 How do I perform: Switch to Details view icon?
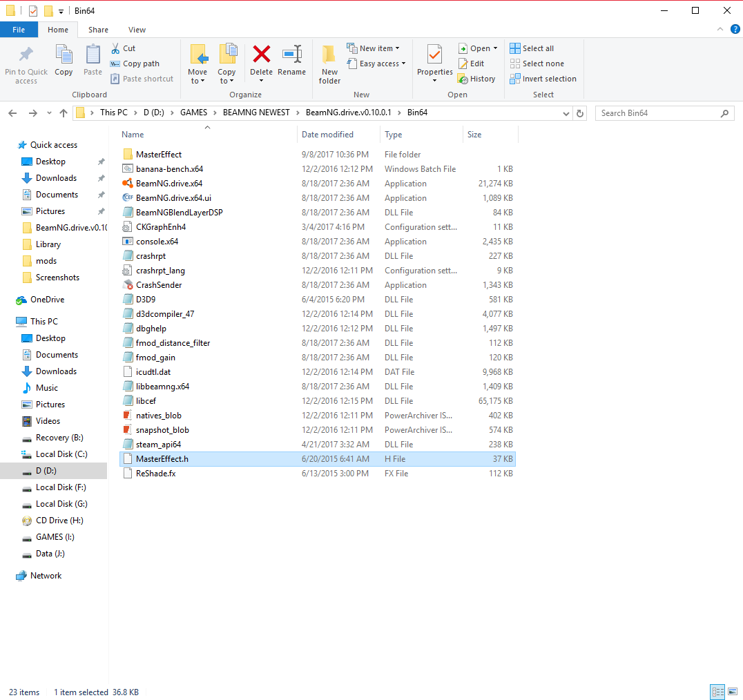click(718, 692)
